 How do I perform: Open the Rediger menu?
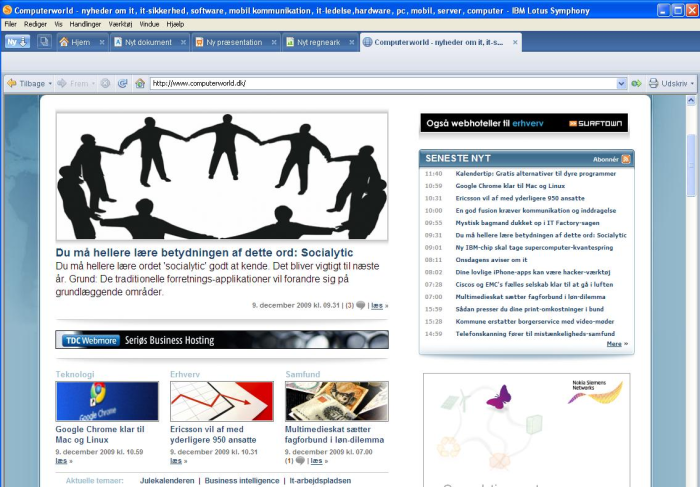click(35, 24)
